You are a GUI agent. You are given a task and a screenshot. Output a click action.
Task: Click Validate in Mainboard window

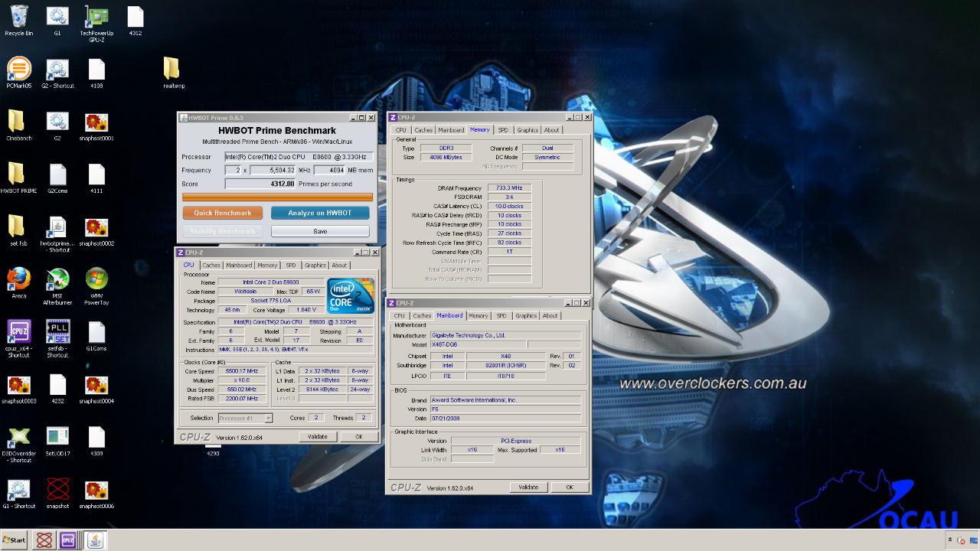pyautogui.click(x=528, y=487)
